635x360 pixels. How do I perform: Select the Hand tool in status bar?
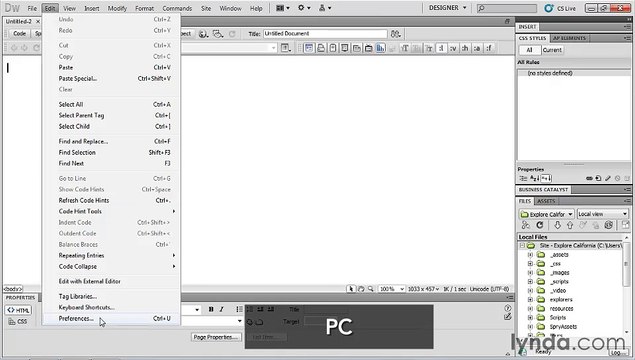click(x=361, y=289)
